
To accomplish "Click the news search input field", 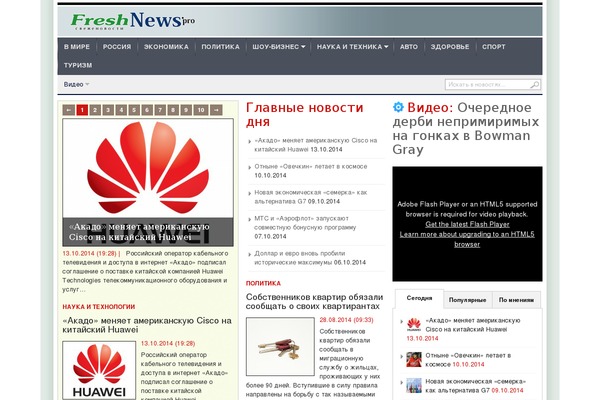I will (x=488, y=84).
